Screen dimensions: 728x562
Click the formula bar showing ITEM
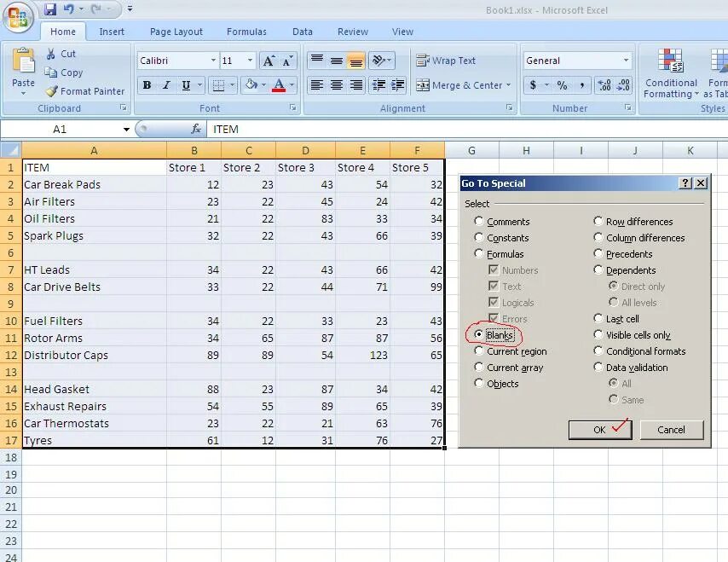pos(466,129)
